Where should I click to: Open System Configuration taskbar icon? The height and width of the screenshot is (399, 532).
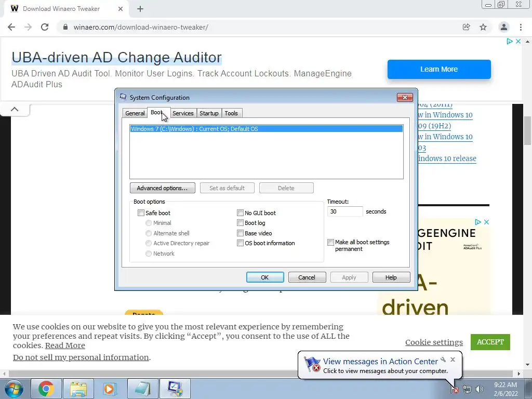point(175,389)
